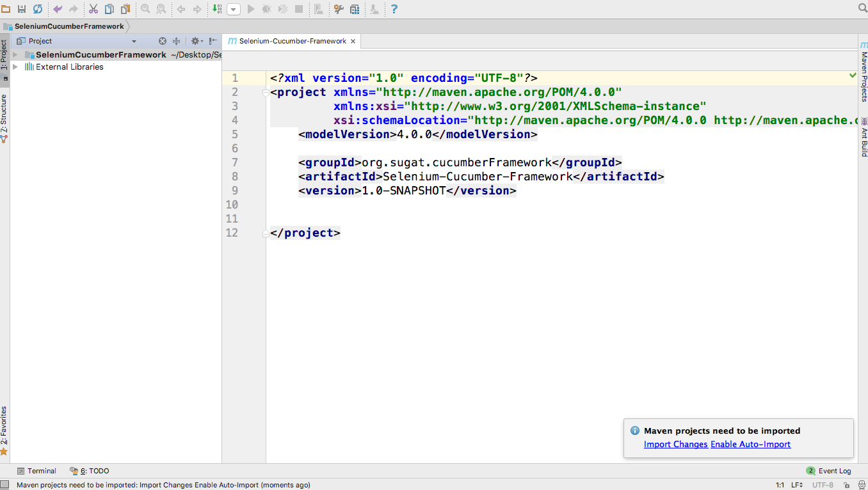Collapse the project tag fold marker

[266, 93]
